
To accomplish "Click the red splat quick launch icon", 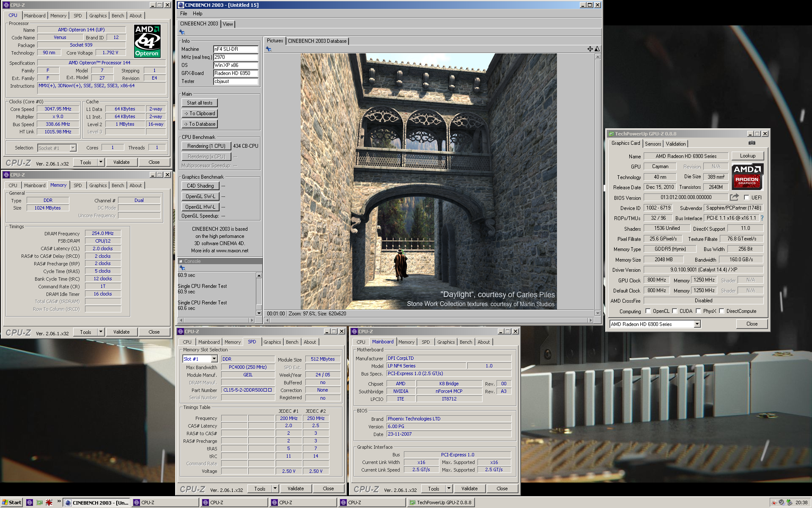I will click(49, 502).
